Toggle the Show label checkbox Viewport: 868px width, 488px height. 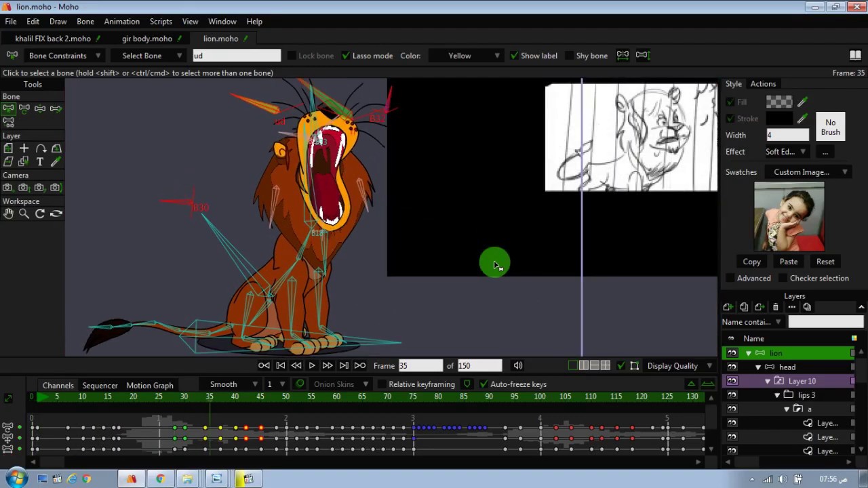(x=514, y=56)
